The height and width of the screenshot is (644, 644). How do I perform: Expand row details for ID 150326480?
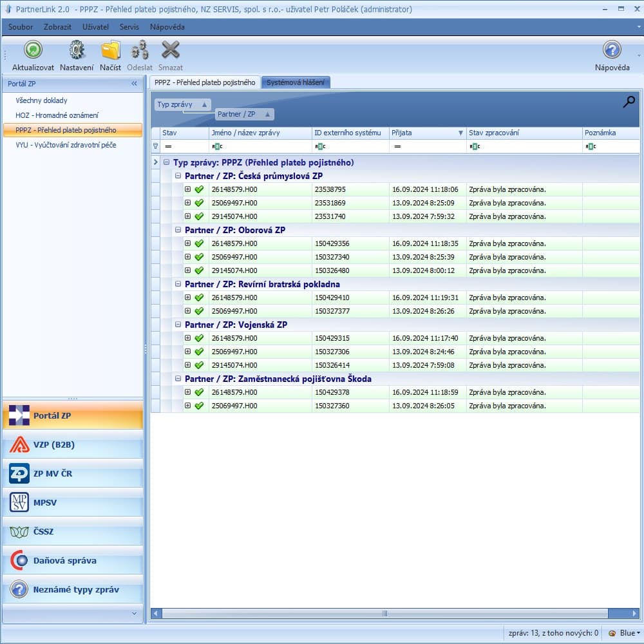(187, 270)
